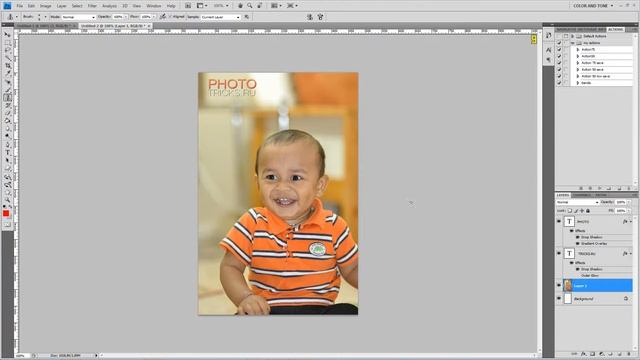Select the Zoom tool in toolbox
Viewport: 640px width, 360px height.
click(x=7, y=200)
